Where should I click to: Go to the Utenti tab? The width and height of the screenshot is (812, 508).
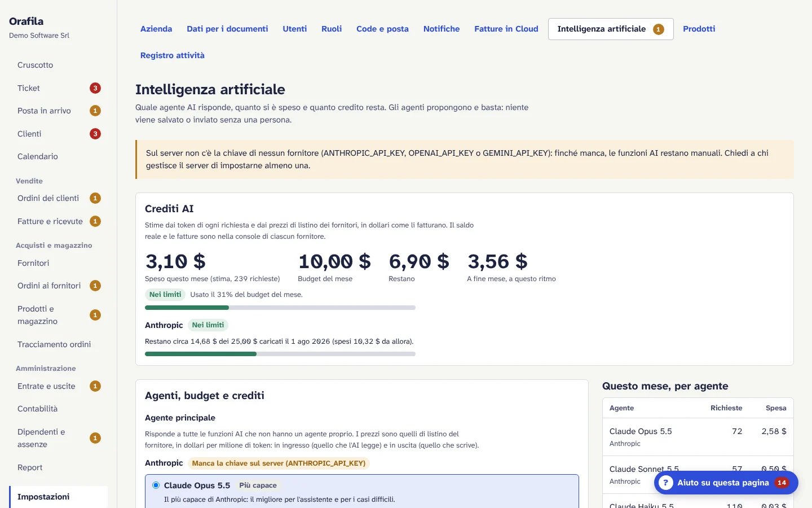295,29
